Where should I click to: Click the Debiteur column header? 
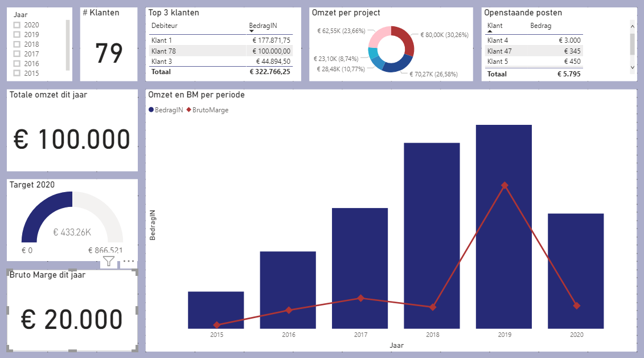tap(165, 26)
